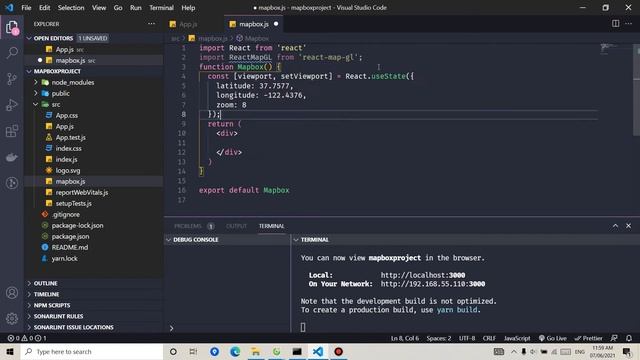Change CRLF end of line sequence
Image resolution: width=640 pixels, height=360 pixels.
coord(489,338)
